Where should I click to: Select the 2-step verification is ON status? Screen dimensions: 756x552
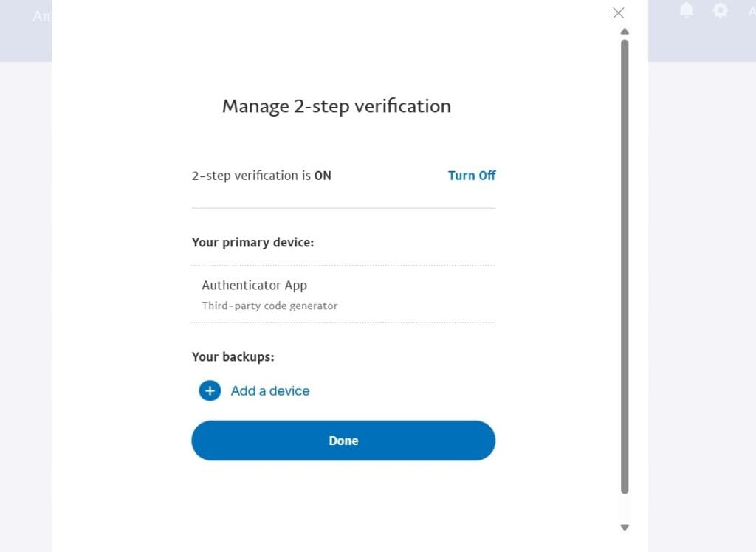click(x=261, y=176)
